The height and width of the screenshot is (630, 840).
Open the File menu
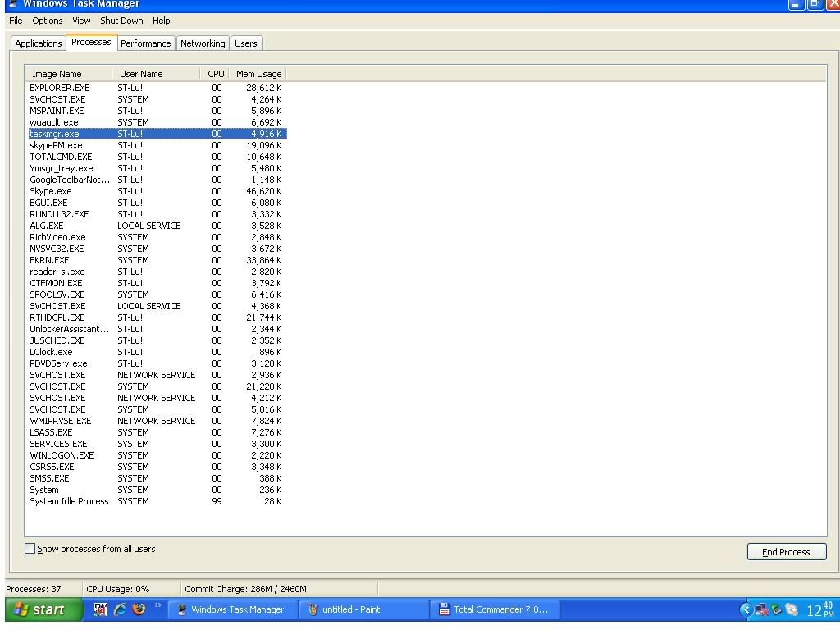(16, 21)
